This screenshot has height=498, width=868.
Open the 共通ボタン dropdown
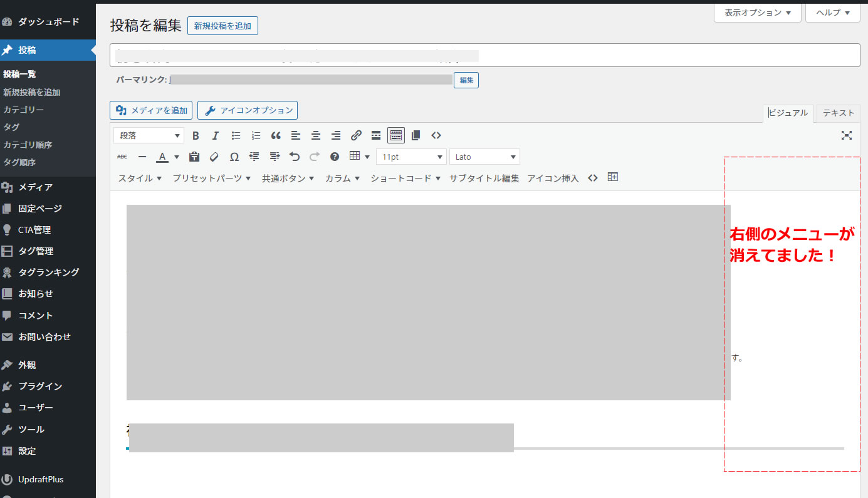tap(288, 178)
